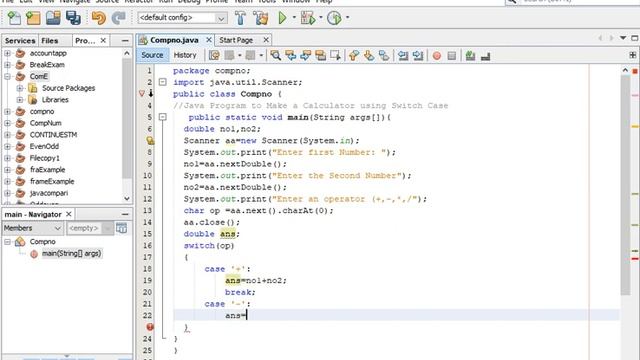The image size is (640, 360).
Task: Undo the last edit
Action: tap(98, 18)
